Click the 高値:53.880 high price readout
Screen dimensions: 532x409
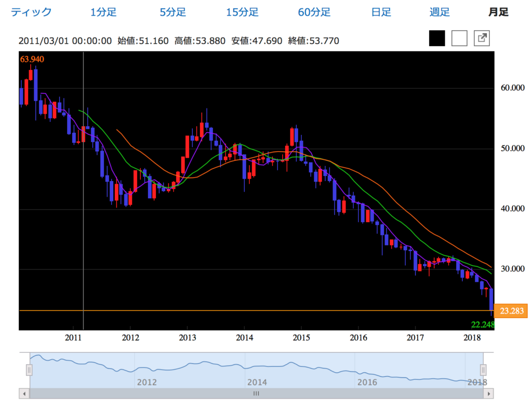200,41
